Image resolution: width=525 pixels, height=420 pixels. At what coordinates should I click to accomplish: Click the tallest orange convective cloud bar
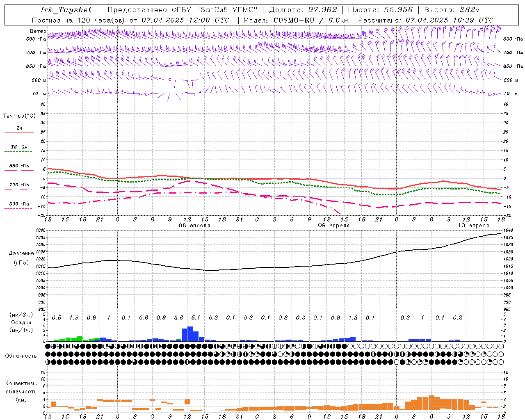431,402
